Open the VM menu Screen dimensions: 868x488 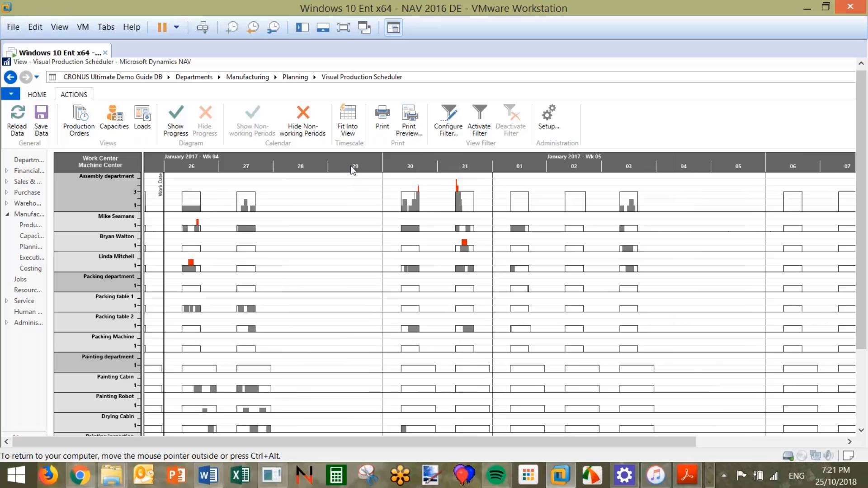tap(83, 27)
